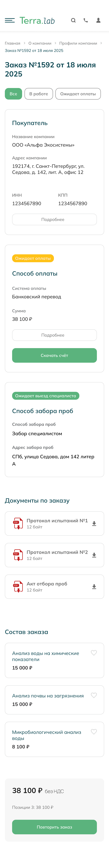Select the Все filter tab
Image resolution: width=109 pixels, height=868 pixels.
(x=13, y=94)
